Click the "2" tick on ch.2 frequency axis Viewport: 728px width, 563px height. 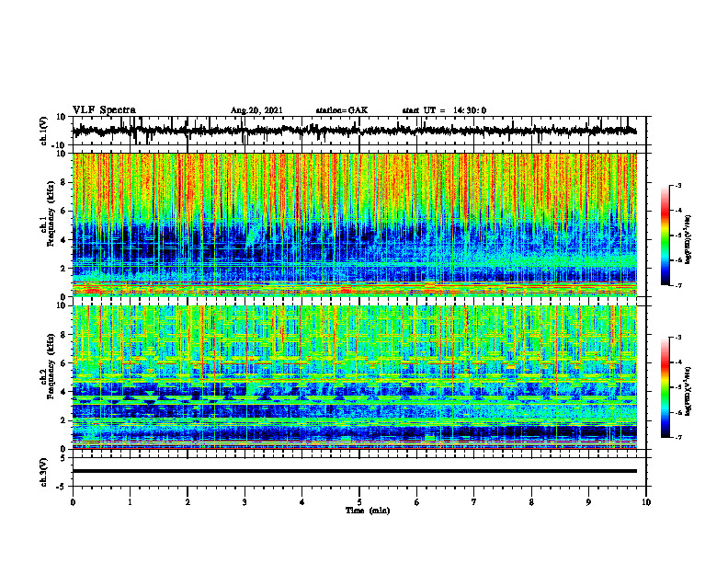[63, 420]
